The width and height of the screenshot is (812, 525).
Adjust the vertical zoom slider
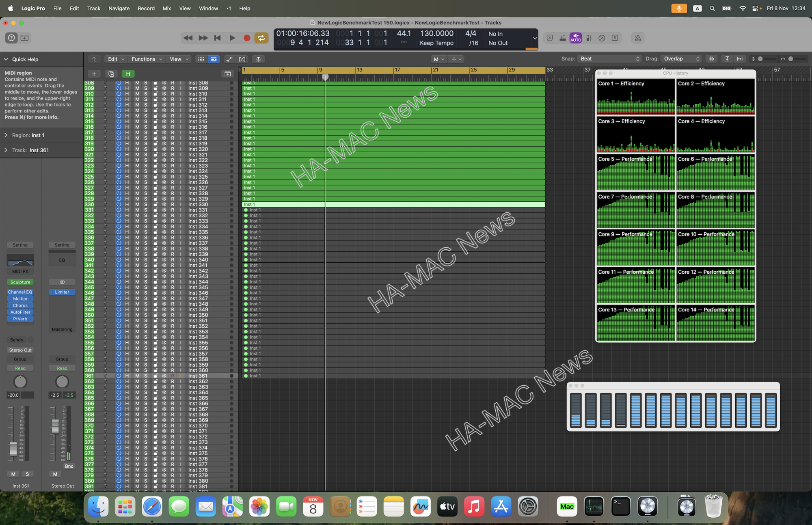coord(760,59)
